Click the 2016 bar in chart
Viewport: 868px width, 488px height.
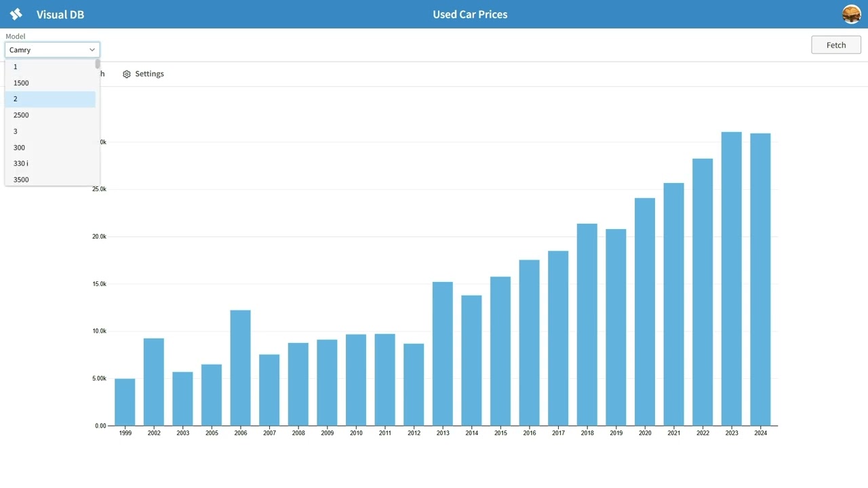(x=530, y=343)
